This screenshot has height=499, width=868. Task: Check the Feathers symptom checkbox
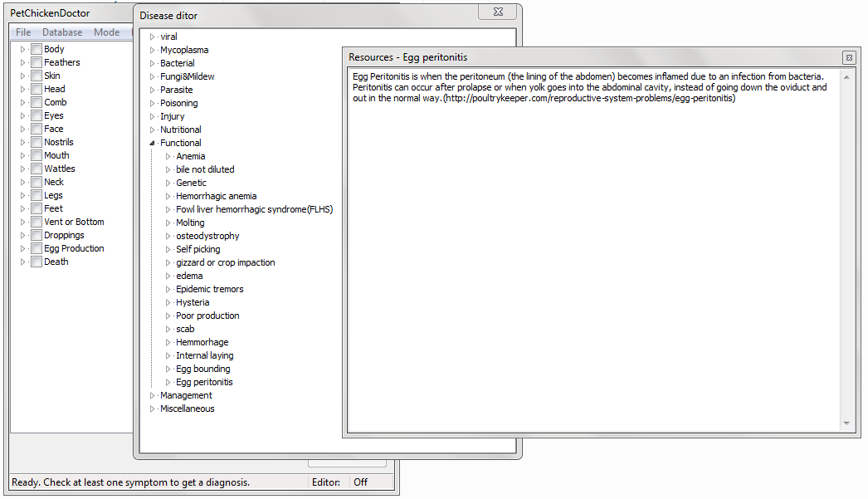point(37,62)
